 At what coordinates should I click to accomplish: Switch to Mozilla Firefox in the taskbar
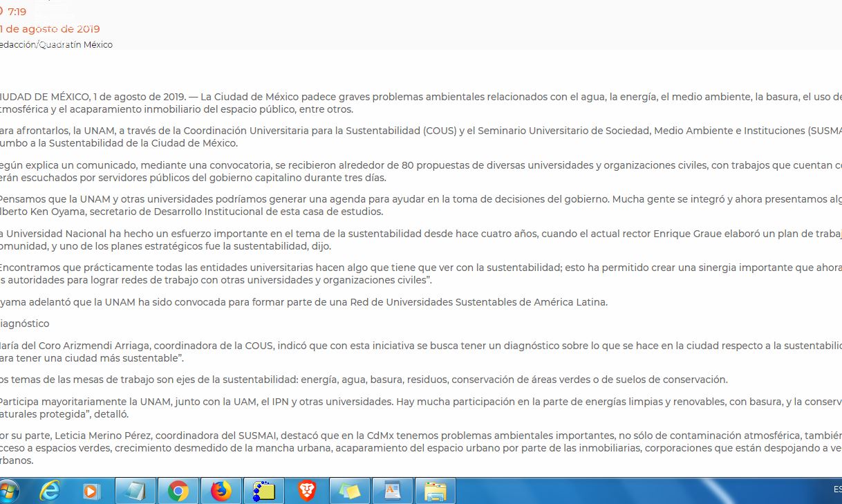click(x=221, y=492)
